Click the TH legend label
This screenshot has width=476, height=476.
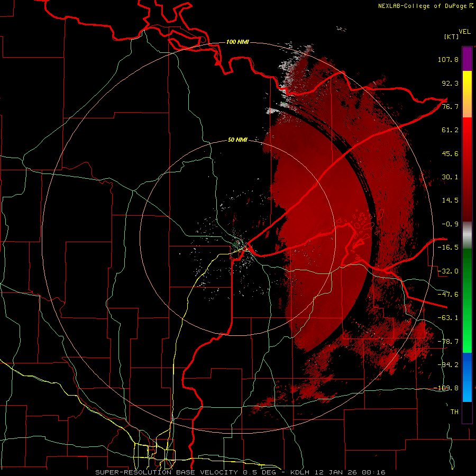[x=454, y=412]
